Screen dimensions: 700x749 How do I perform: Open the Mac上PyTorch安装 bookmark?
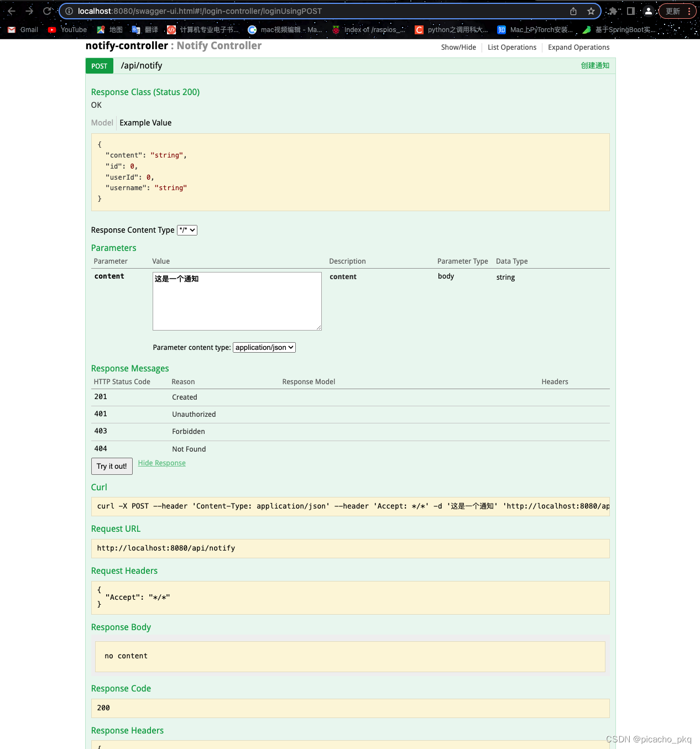coord(535,30)
